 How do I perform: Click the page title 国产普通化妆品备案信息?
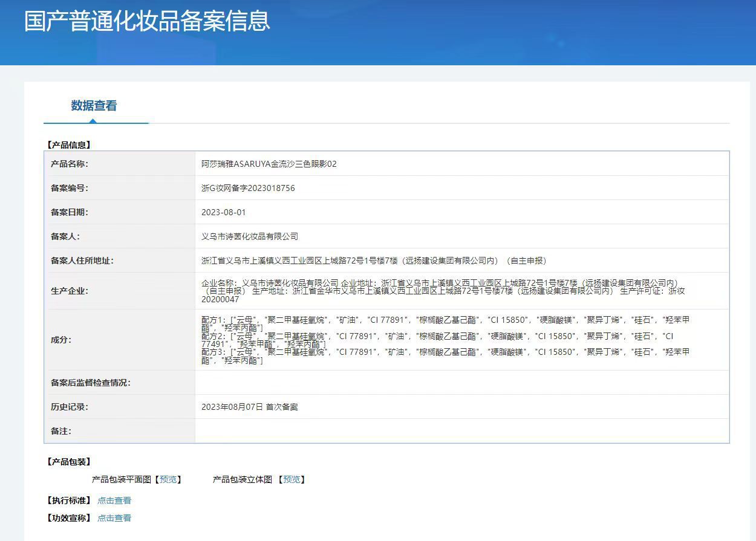coord(147,21)
